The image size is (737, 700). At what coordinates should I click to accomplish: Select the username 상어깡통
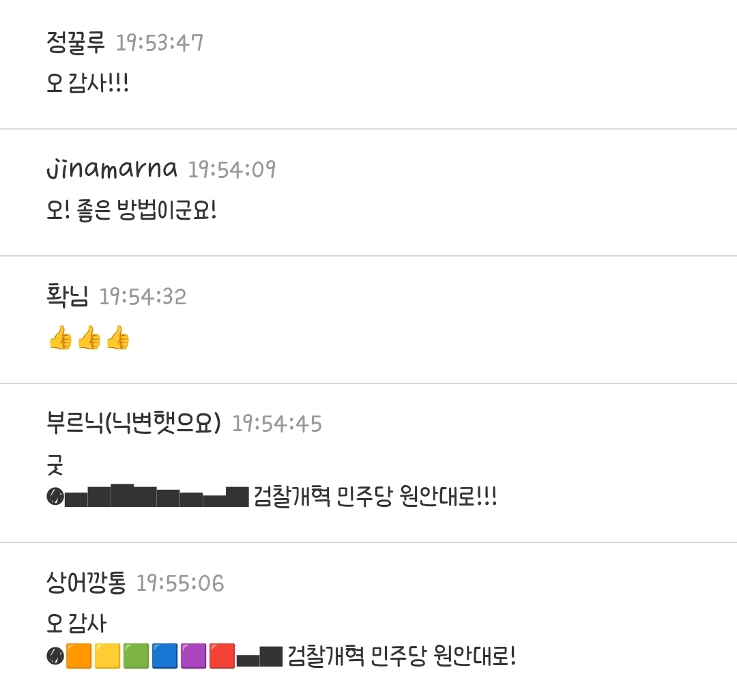(86, 583)
